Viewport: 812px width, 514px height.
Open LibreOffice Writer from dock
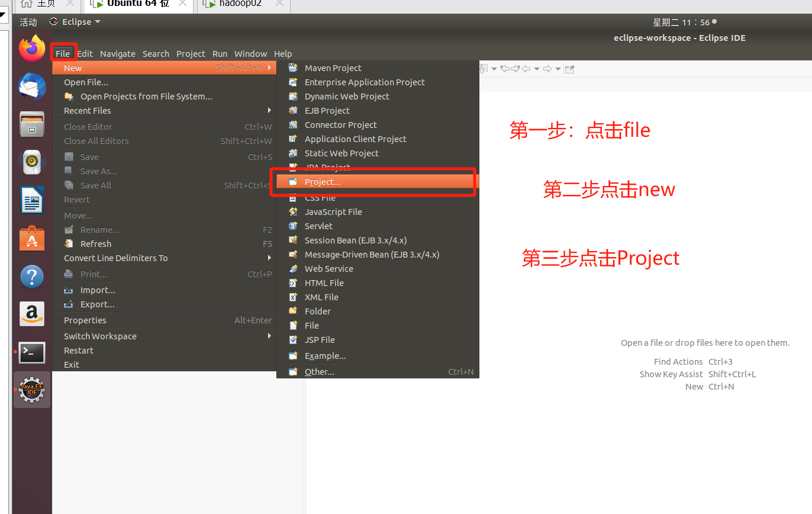tap(32, 200)
